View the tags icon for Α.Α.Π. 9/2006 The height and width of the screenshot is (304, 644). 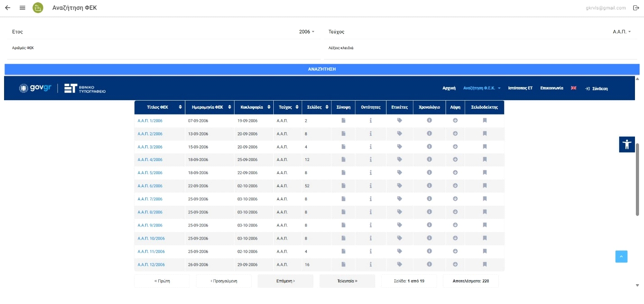[399, 225]
